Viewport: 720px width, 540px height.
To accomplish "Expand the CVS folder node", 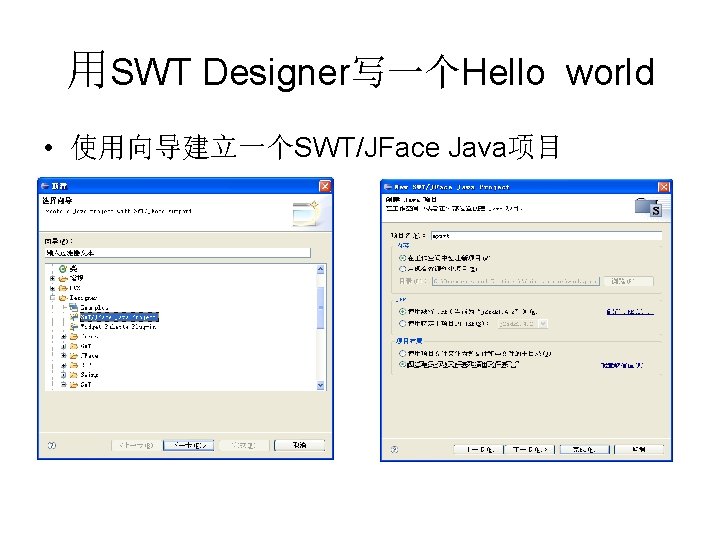I will click(x=52, y=288).
